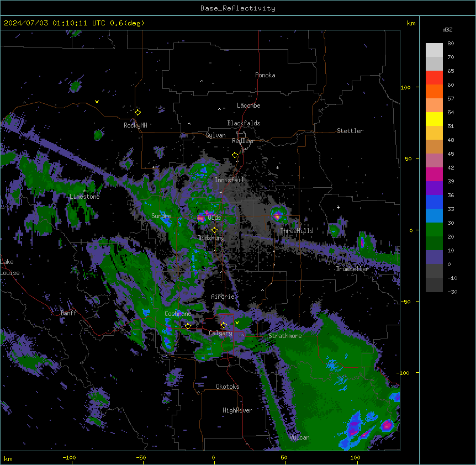This screenshot has width=476, height=465.
Task: Click the Base_Reflectivity title
Action: click(238, 8)
